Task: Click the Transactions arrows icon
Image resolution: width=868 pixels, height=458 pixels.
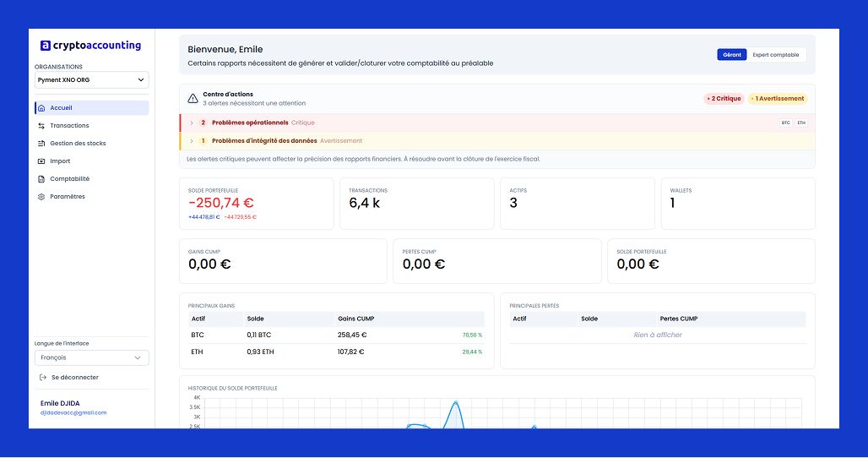Action: pyautogui.click(x=41, y=126)
